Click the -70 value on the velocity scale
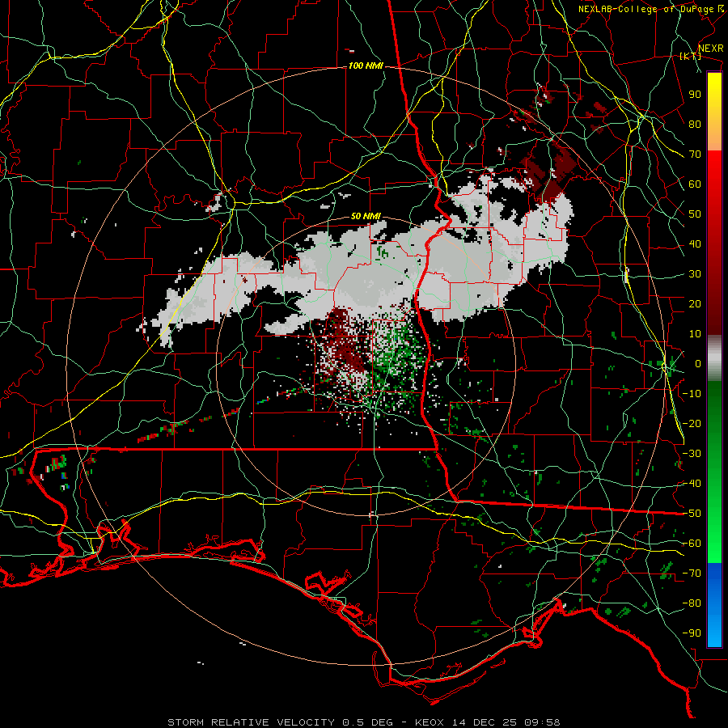 click(x=692, y=574)
